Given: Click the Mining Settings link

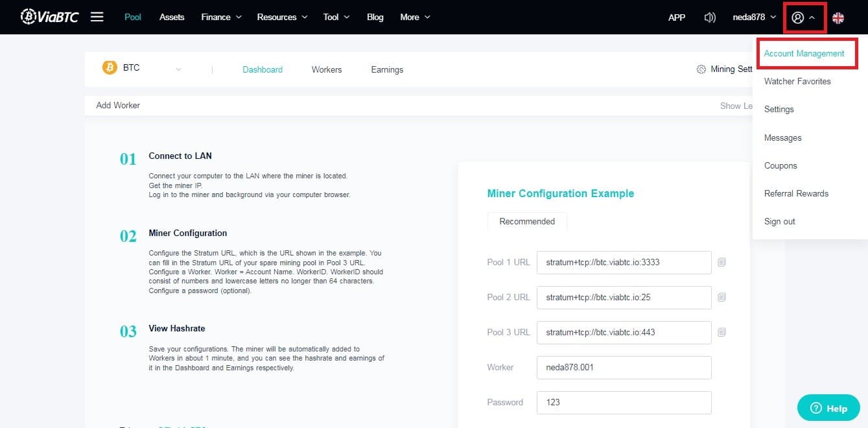Looking at the screenshot, I should coord(731,69).
